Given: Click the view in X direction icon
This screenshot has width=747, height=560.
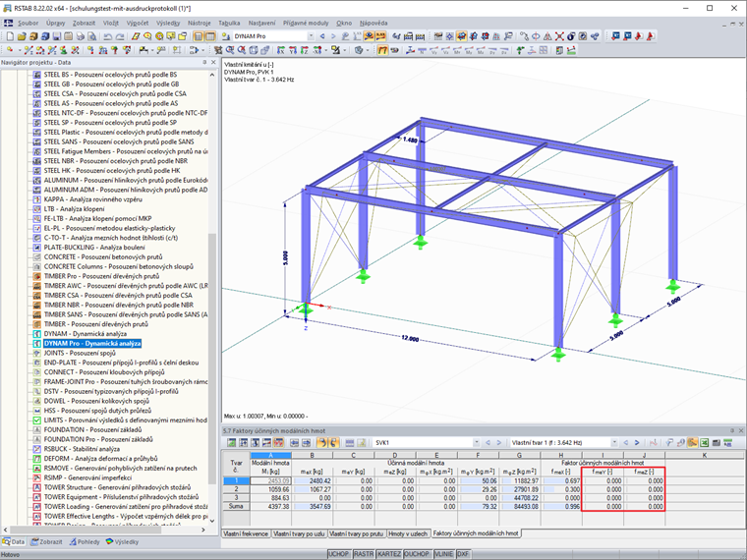Looking at the screenshot, I should 281,50.
